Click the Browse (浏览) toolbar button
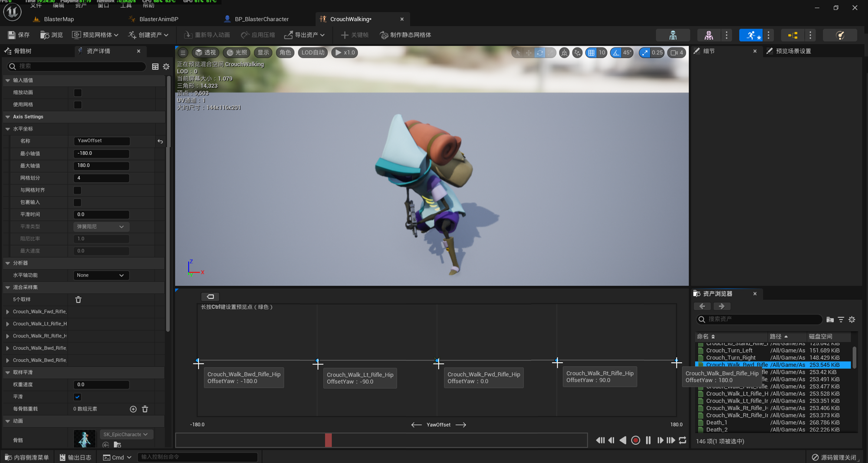 [52, 35]
